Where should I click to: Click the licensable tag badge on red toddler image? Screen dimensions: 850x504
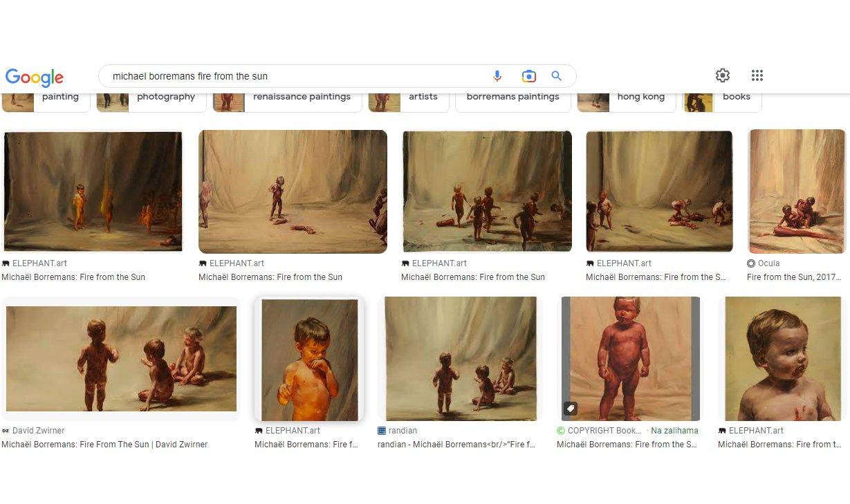[x=570, y=409]
